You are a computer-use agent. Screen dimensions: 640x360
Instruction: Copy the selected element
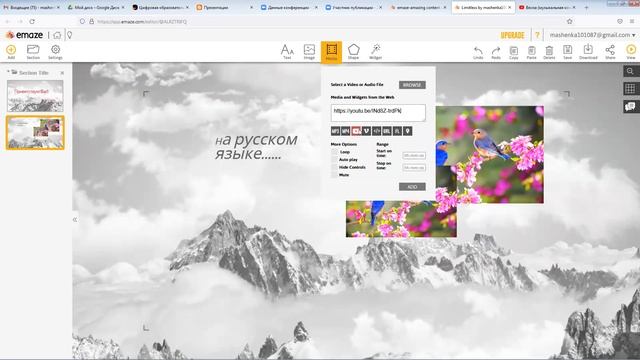513,52
